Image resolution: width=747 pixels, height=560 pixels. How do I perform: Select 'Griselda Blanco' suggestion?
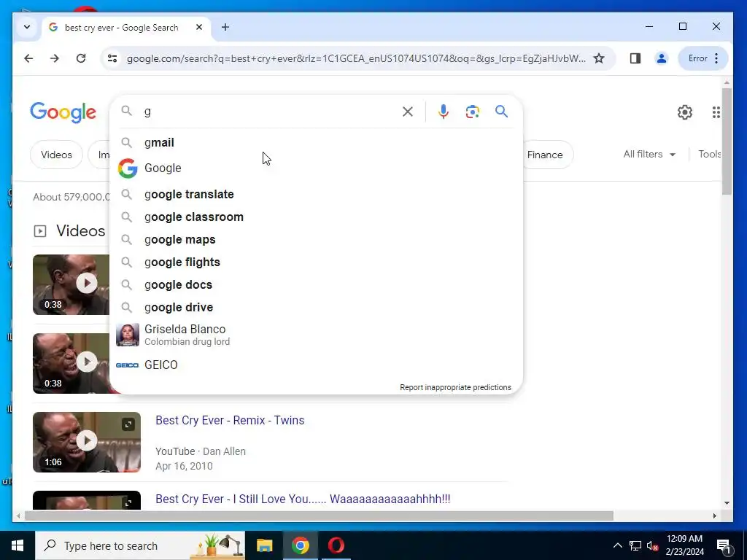pyautogui.click(x=316, y=335)
